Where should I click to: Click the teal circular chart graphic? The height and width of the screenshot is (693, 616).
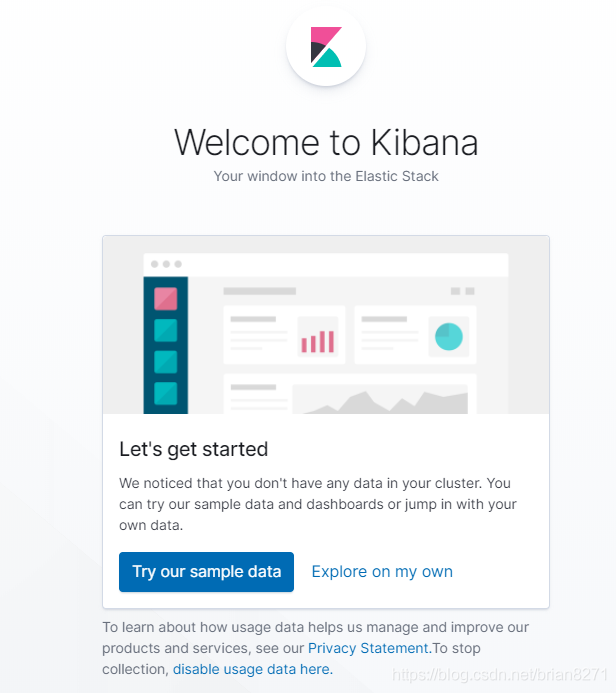(449, 337)
